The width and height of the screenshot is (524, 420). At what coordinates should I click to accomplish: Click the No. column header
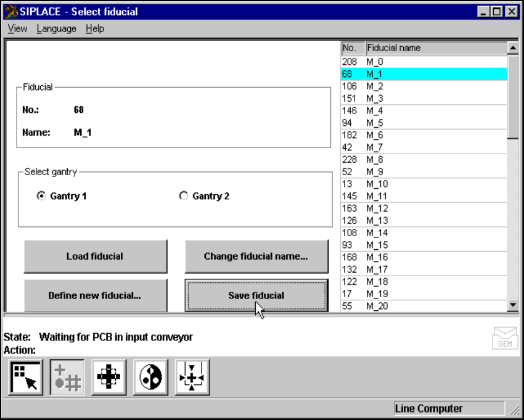353,48
